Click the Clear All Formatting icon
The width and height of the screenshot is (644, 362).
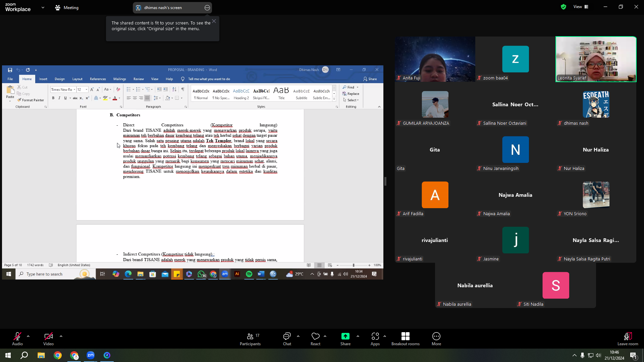pyautogui.click(x=118, y=89)
